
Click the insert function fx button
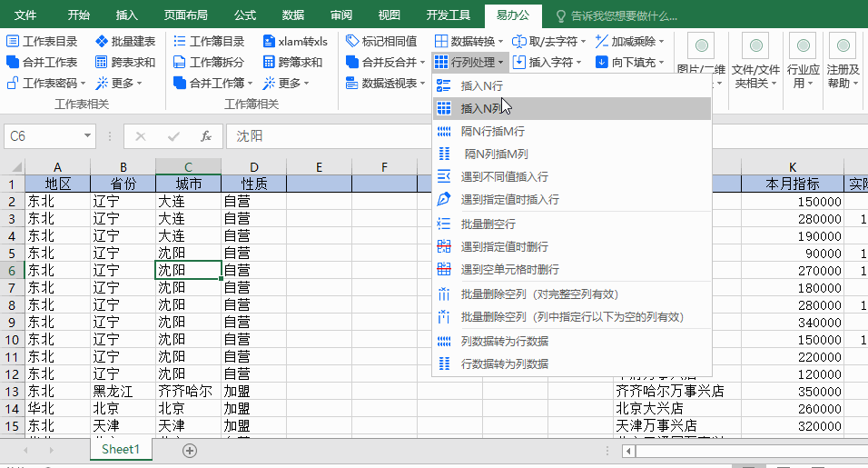coord(206,136)
